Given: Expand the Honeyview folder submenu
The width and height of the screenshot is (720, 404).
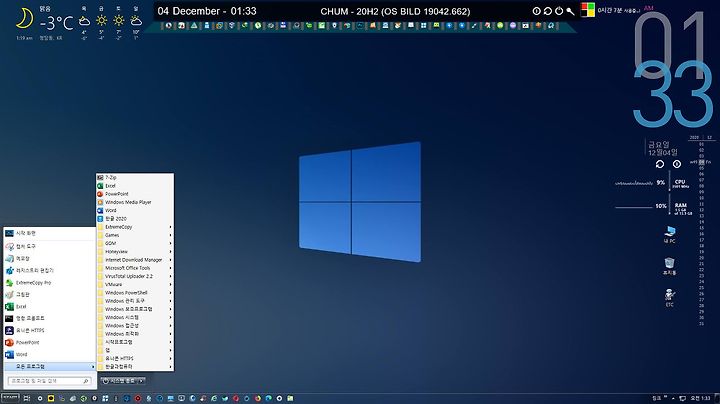Looking at the screenshot, I should [x=135, y=252].
